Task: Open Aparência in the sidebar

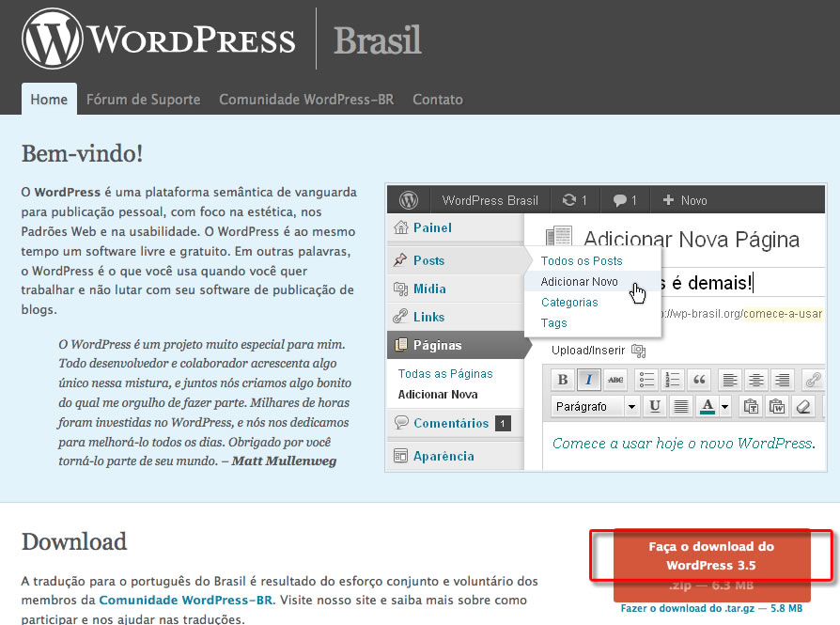Action: [x=443, y=456]
